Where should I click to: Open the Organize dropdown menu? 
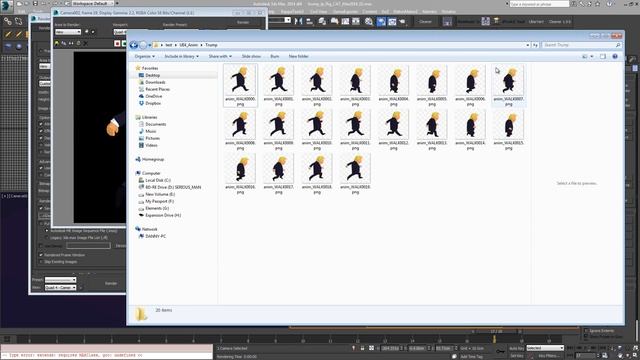[x=144, y=56]
